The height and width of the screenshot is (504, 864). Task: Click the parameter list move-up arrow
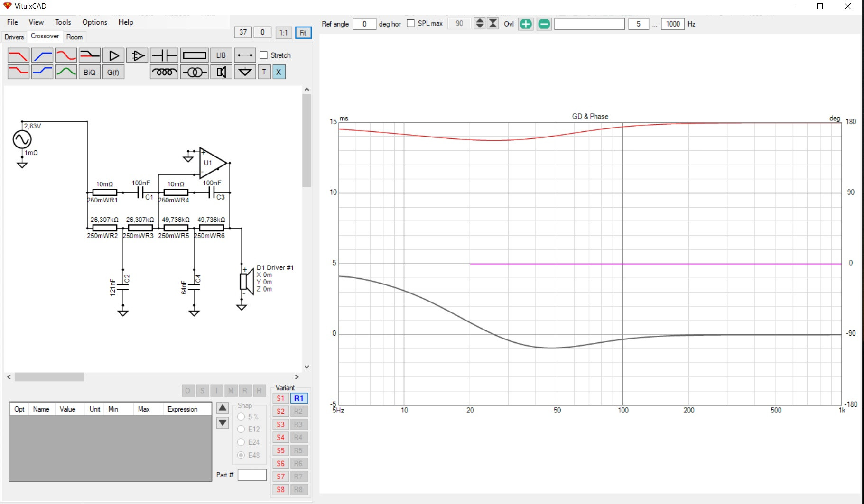pyautogui.click(x=223, y=408)
